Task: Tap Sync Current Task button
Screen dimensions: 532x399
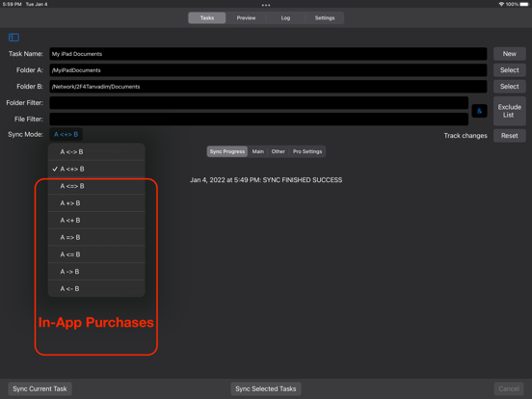Action: click(40, 388)
